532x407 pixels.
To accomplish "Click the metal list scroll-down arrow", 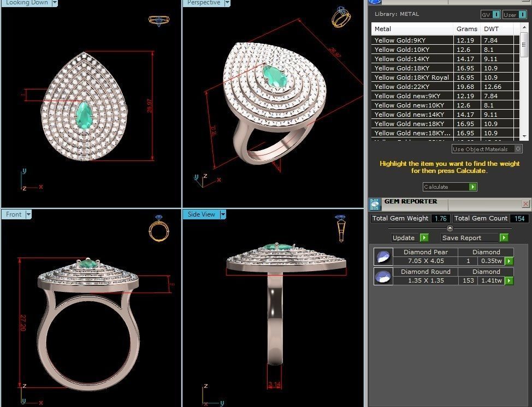I will click(x=524, y=136).
